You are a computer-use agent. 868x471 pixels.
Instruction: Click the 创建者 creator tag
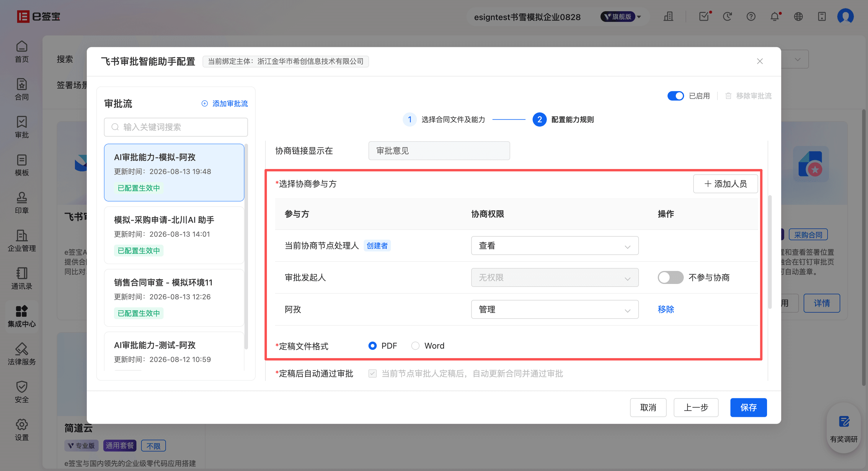(x=377, y=246)
